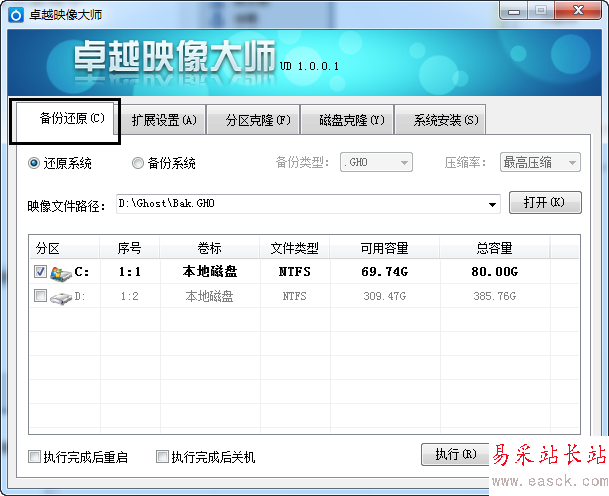
Task: Click the 打开(K) button
Action: (x=545, y=203)
